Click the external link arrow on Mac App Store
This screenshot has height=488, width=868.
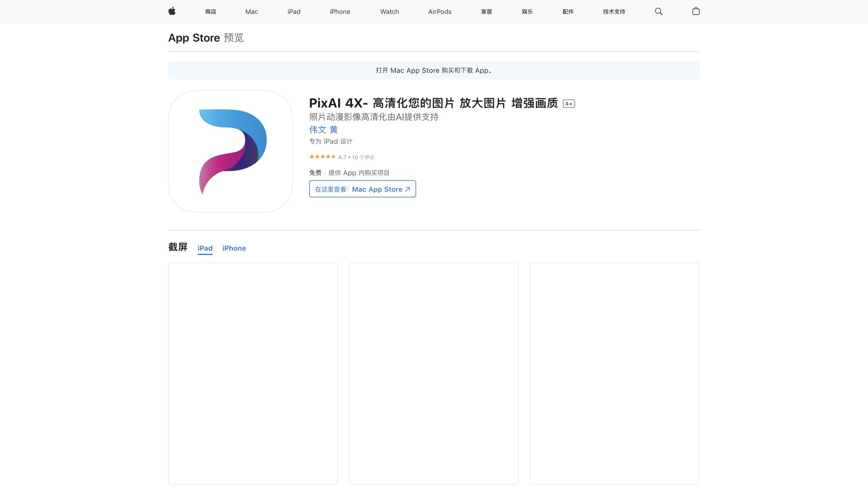(x=407, y=189)
